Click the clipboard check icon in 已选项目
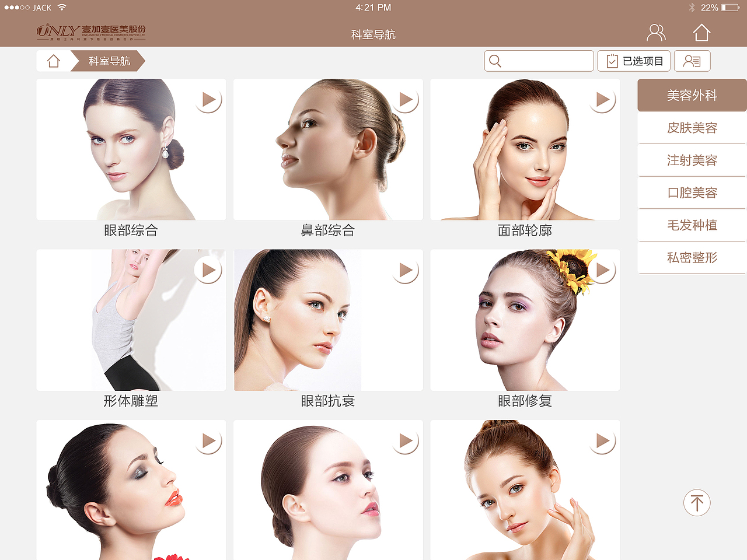Screen dimensions: 747x560 click(612, 61)
